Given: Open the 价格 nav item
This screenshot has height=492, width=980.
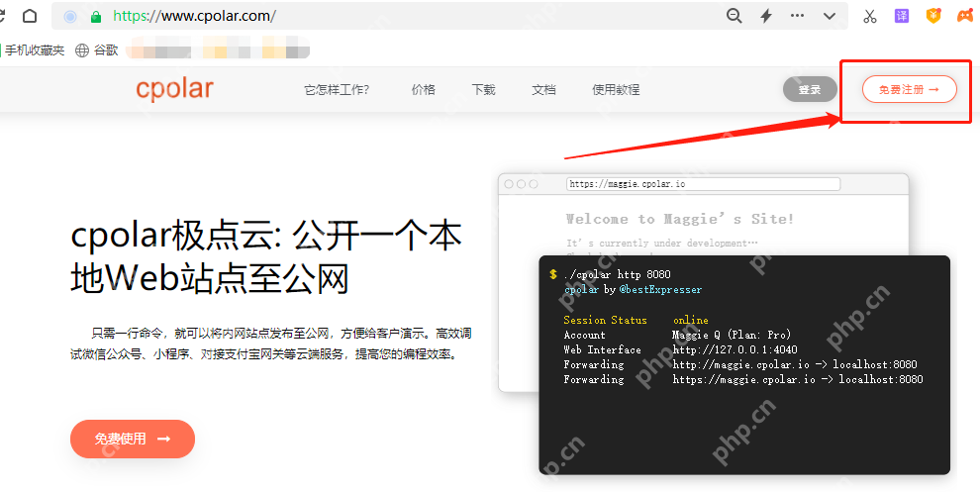Looking at the screenshot, I should point(423,90).
